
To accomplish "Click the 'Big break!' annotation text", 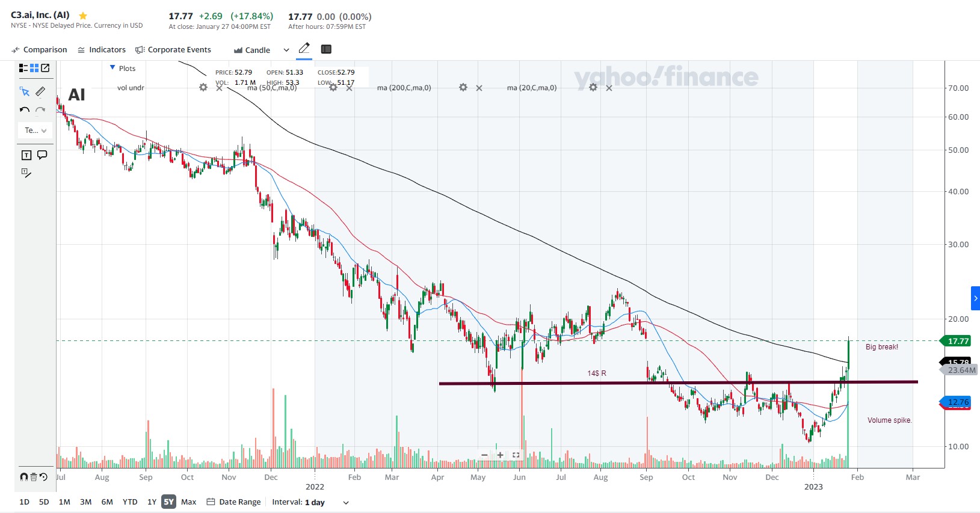I will pyautogui.click(x=882, y=347).
